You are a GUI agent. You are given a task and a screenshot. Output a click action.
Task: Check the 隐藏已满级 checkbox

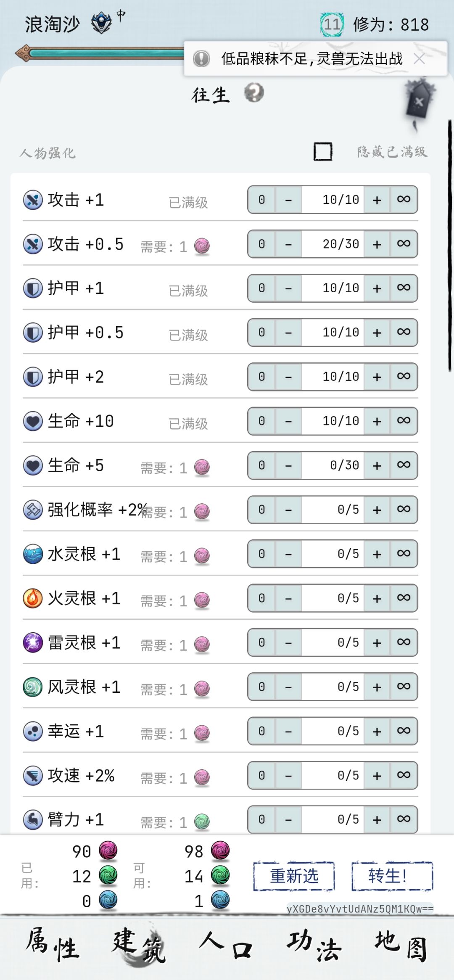pos(323,152)
